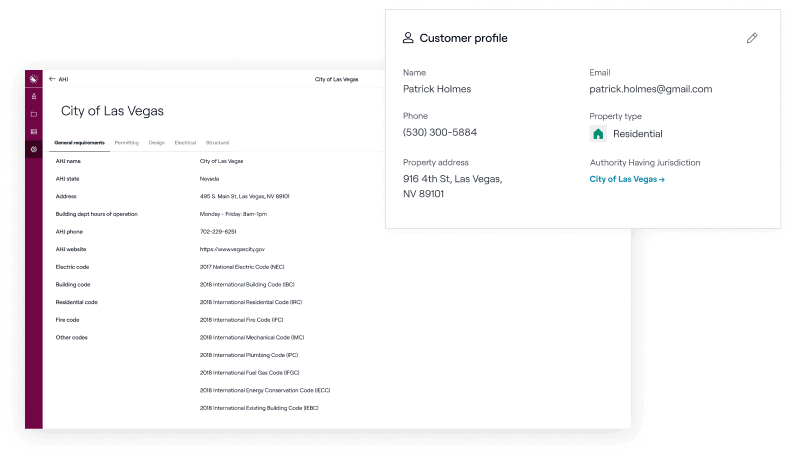Open the Design tab
Viewport: 795px width, 458px height.
point(157,143)
